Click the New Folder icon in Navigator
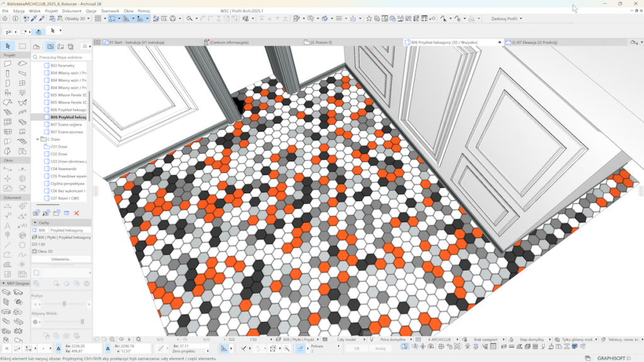The width and height of the screenshot is (644, 362). point(56,213)
